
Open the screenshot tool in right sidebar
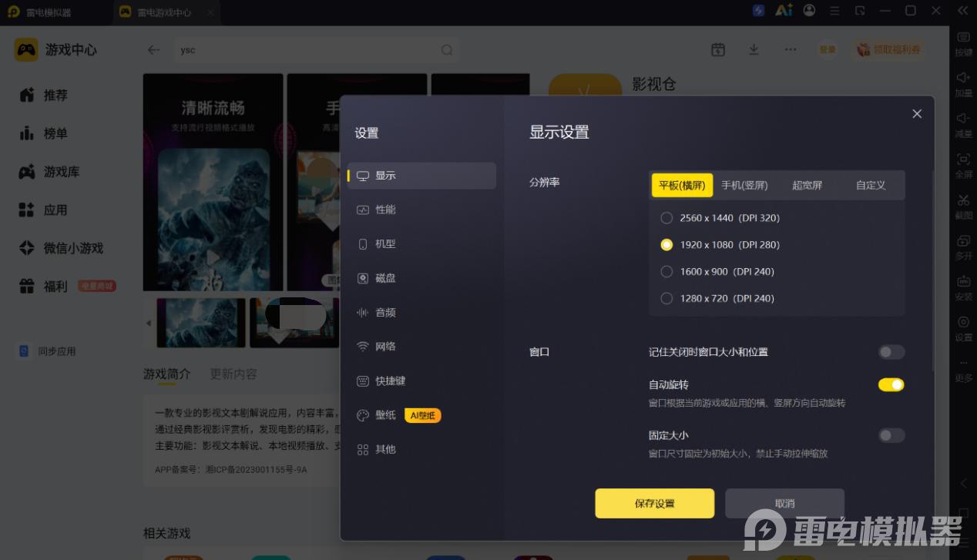pyautogui.click(x=963, y=200)
